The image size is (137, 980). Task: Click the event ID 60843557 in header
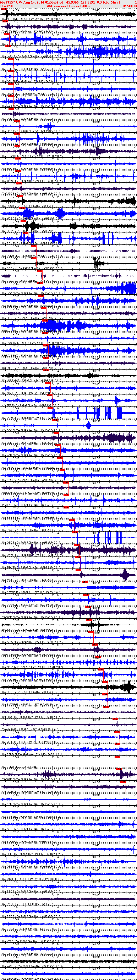tap(8, 2)
